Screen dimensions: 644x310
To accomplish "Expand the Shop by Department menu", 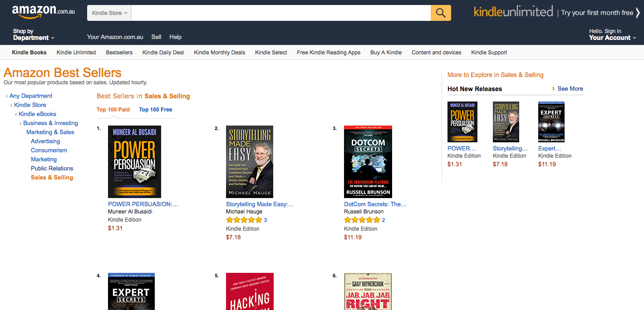I will pyautogui.click(x=33, y=35).
